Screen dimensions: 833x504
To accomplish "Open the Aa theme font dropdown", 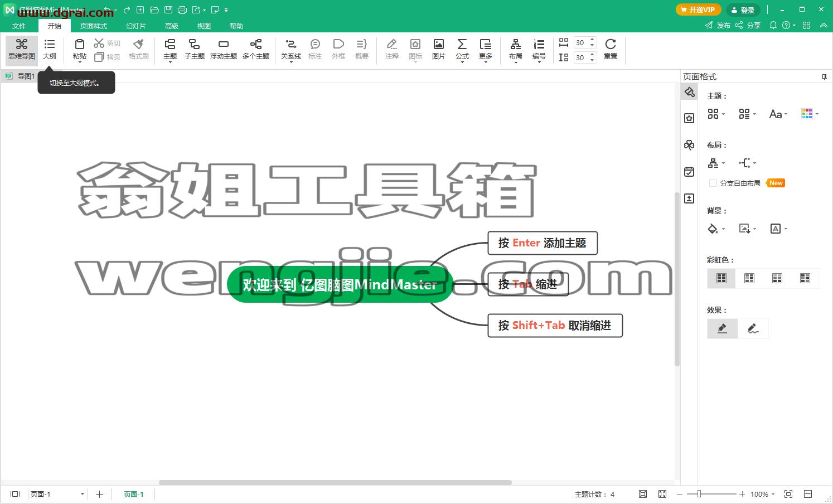I will 778,114.
